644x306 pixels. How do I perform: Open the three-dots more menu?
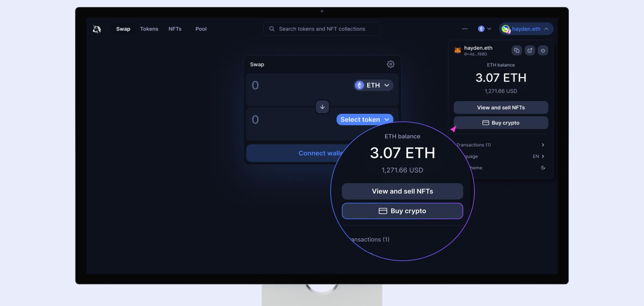[x=465, y=29]
